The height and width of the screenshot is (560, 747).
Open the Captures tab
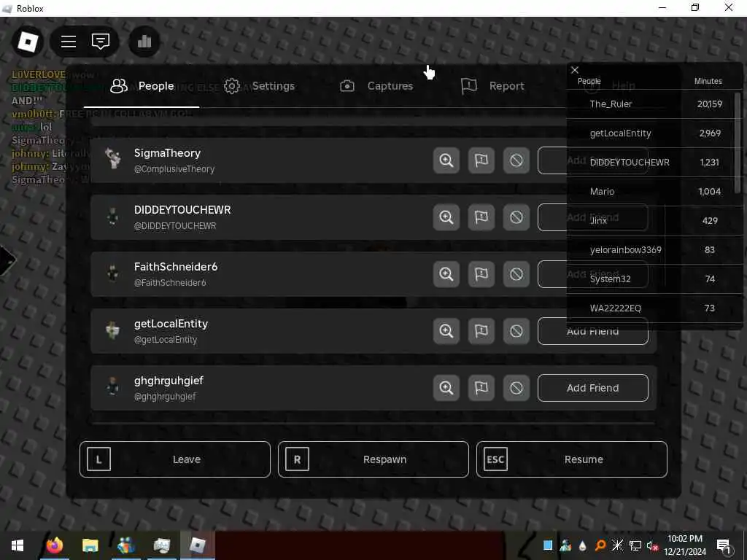click(376, 86)
